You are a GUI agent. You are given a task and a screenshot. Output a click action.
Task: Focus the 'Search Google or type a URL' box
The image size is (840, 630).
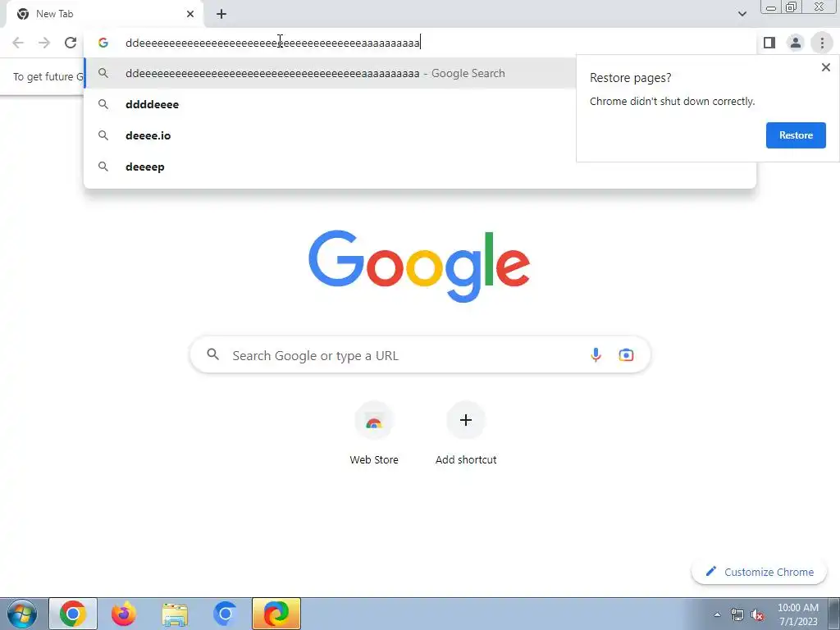tap(420, 354)
